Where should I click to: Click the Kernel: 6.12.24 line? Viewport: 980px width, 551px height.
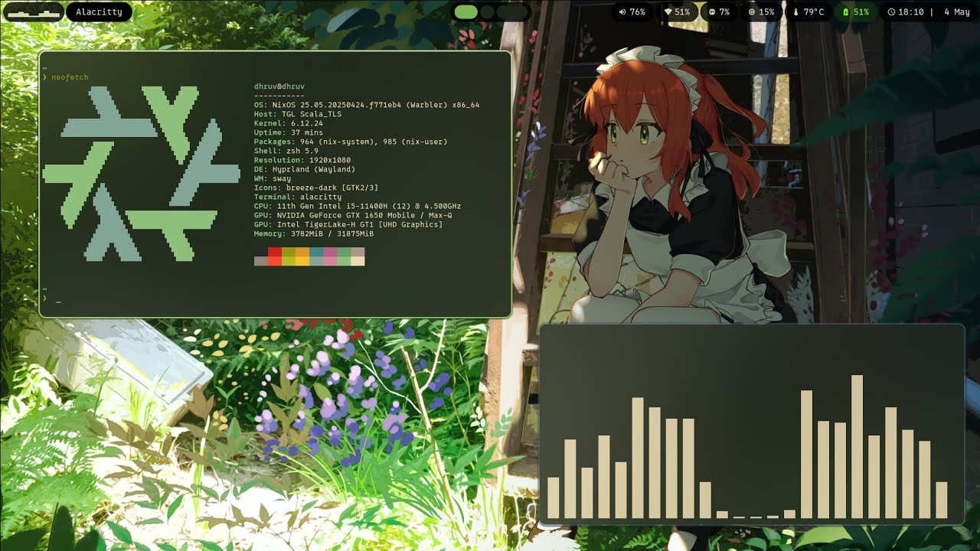pos(289,123)
